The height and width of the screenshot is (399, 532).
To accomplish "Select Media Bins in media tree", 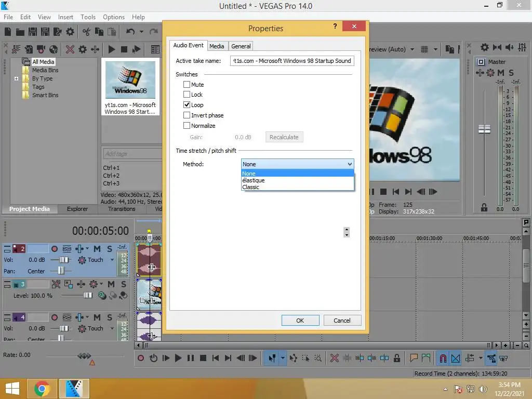I will (45, 70).
